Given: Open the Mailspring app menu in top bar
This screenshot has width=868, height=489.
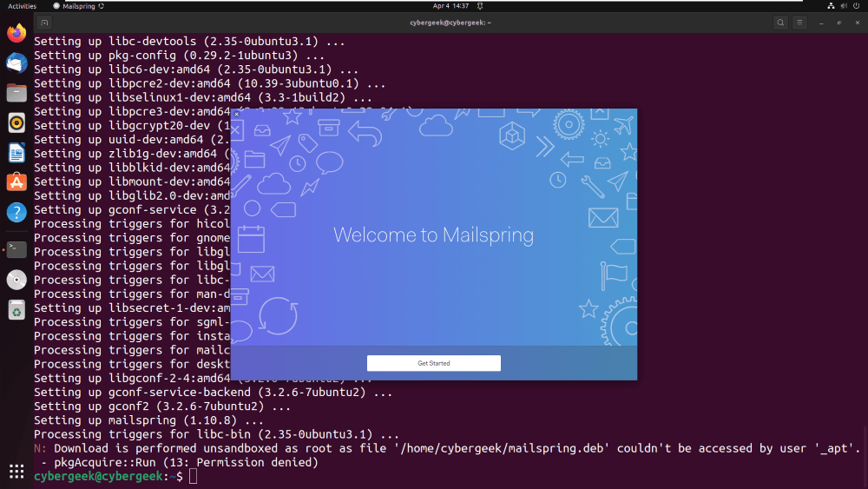Looking at the screenshot, I should tap(79, 6).
